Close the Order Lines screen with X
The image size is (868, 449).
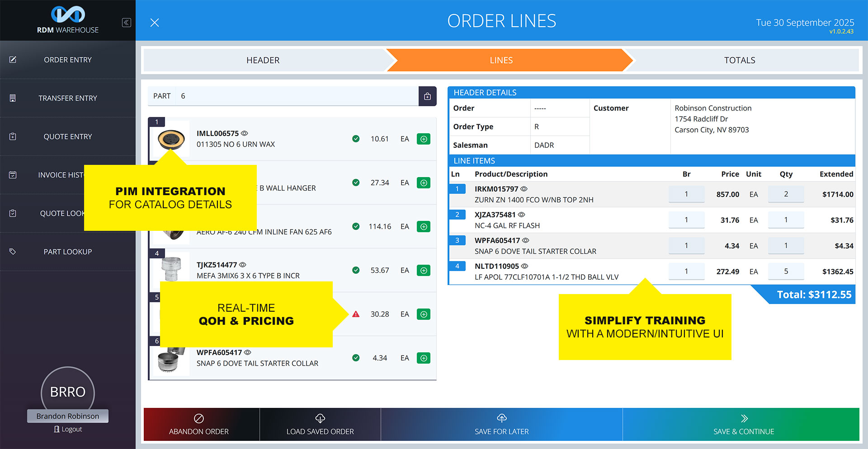pyautogui.click(x=155, y=23)
